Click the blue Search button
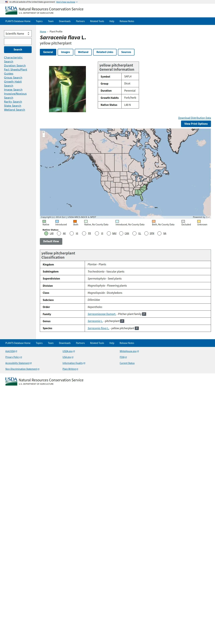 pyautogui.click(x=18, y=49)
